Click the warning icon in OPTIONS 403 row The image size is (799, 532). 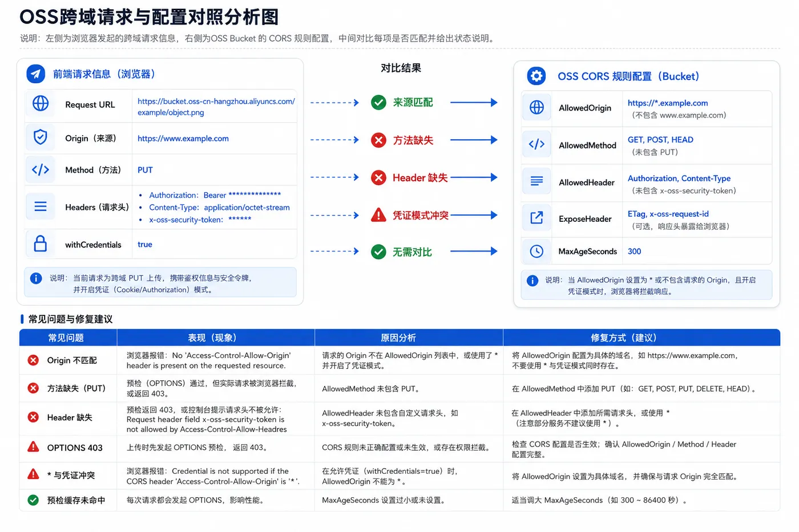click(34, 446)
